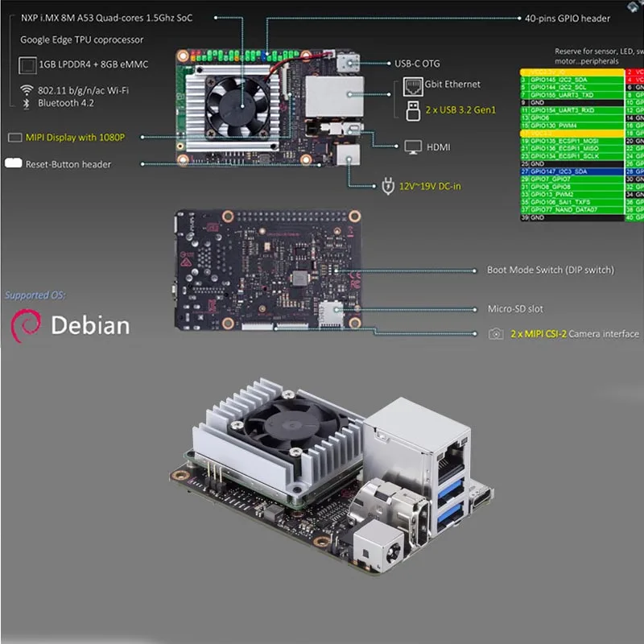Select the Supported OS heading
The height and width of the screenshot is (644, 644).
pos(35,295)
